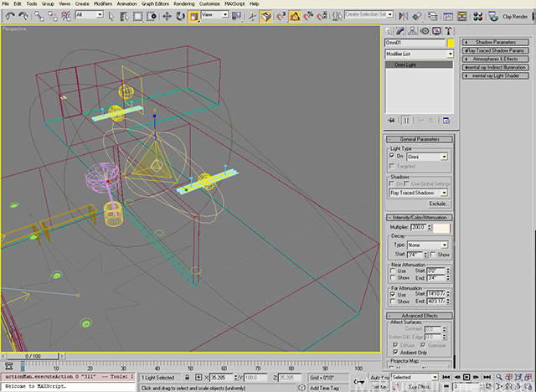
Task: Click the Redo arrow icon
Action: [x=23, y=16]
